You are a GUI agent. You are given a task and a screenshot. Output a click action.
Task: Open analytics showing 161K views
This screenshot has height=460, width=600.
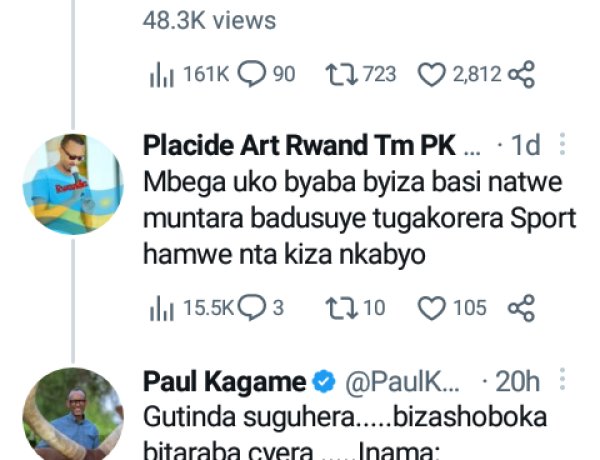(189, 75)
